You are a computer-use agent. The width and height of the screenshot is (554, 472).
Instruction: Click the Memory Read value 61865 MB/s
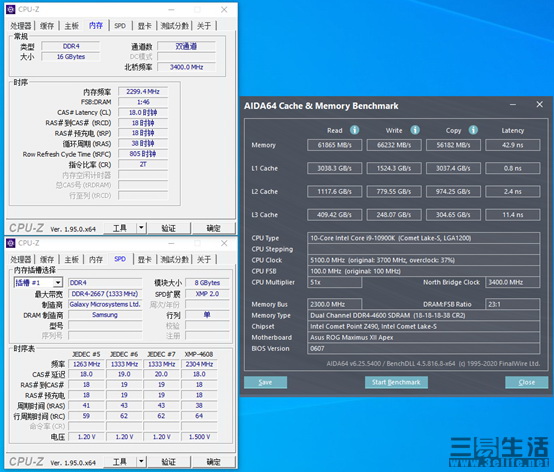tap(335, 145)
